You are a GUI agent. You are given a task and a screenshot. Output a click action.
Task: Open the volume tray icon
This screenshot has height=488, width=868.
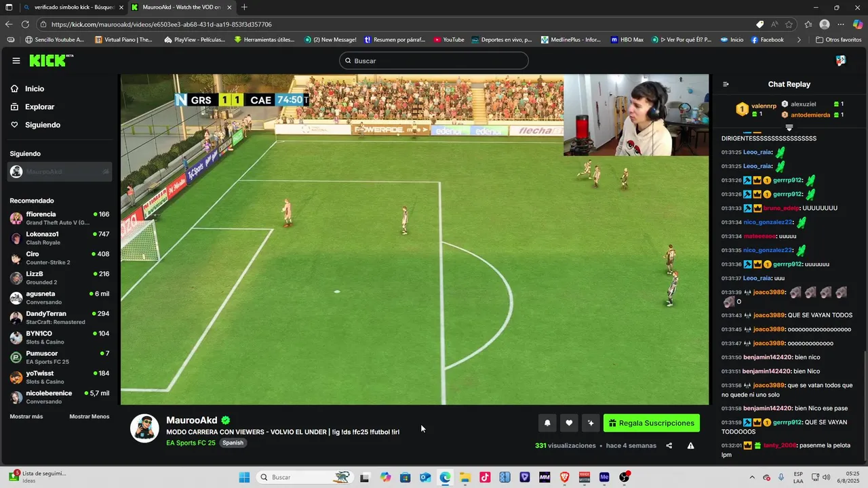click(x=827, y=477)
